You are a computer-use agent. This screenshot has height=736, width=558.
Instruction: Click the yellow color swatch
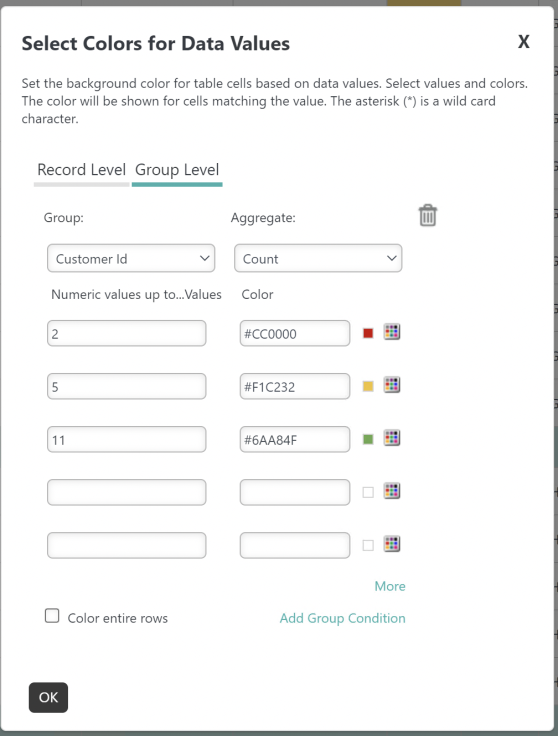tap(368, 386)
